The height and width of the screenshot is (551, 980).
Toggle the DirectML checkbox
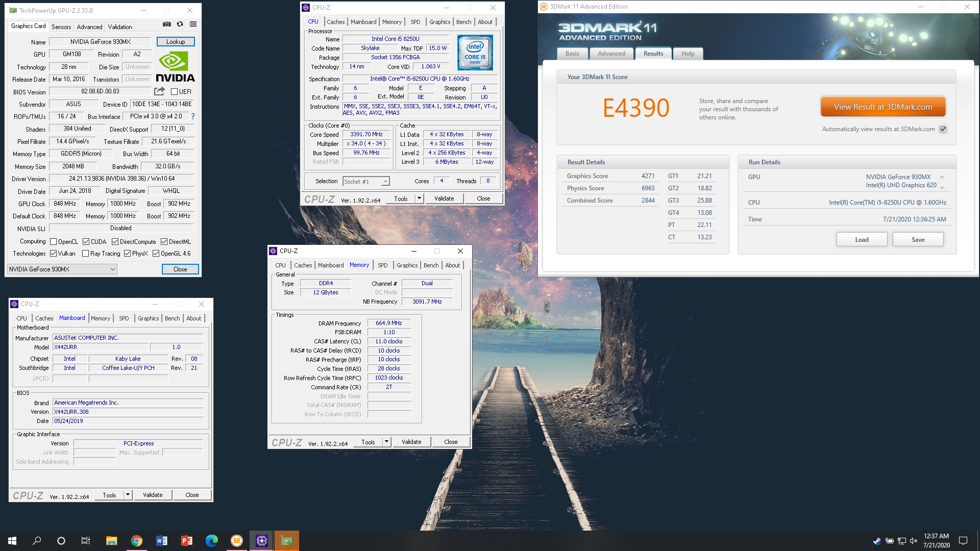point(164,242)
